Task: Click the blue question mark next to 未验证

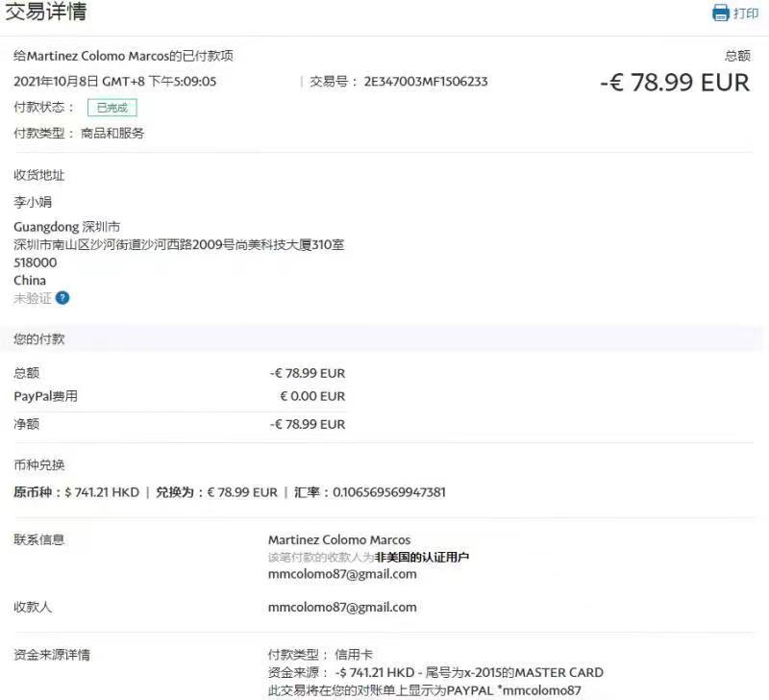Action: (x=62, y=298)
